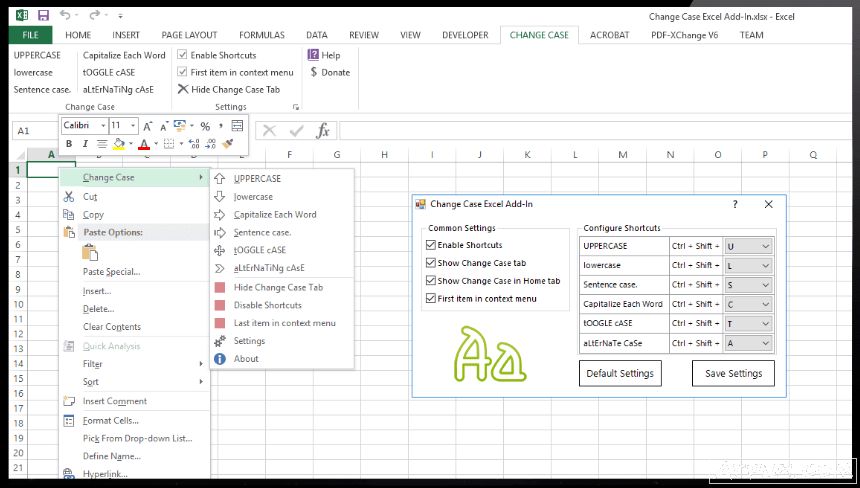The width and height of the screenshot is (860, 488).
Task: Switch to the DEVELOPER ribbon tab
Action: pyautogui.click(x=465, y=35)
